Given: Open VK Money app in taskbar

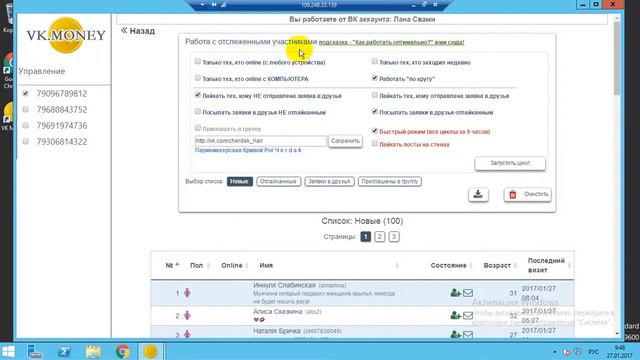Looking at the screenshot, I should tap(150, 351).
